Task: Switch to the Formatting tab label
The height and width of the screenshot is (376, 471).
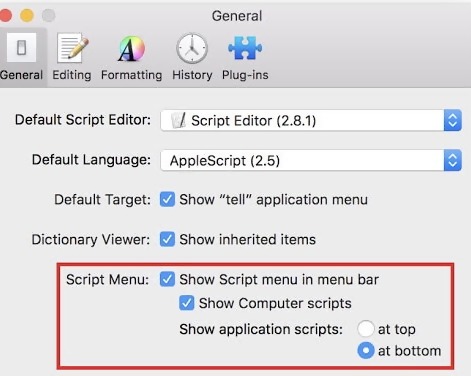Action: click(x=132, y=75)
